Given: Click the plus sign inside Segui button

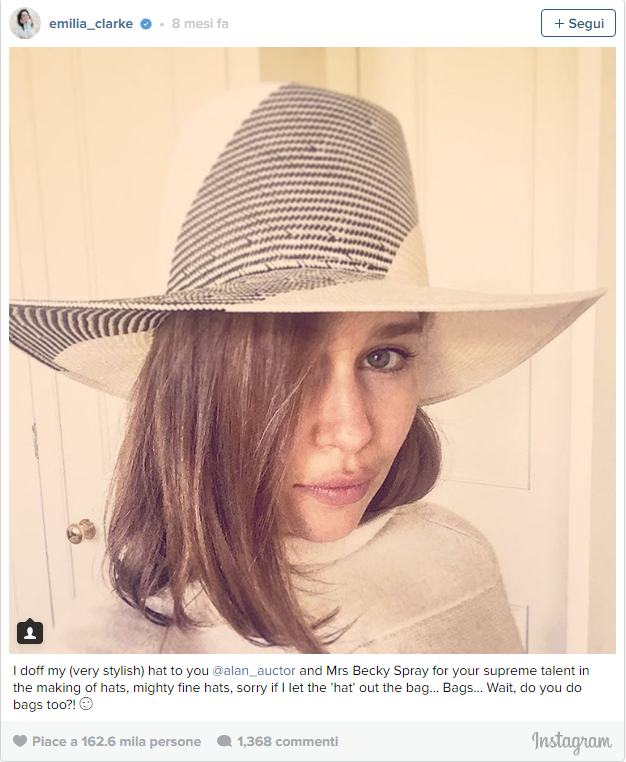Looking at the screenshot, I should 559,23.
